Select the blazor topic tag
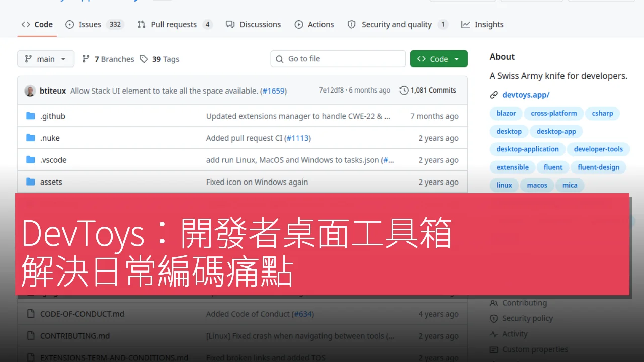644x362 pixels. (x=506, y=113)
